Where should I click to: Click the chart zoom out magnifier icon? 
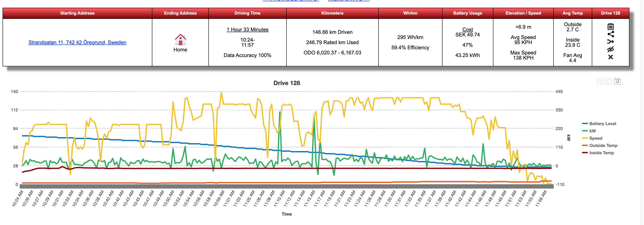pos(600,81)
